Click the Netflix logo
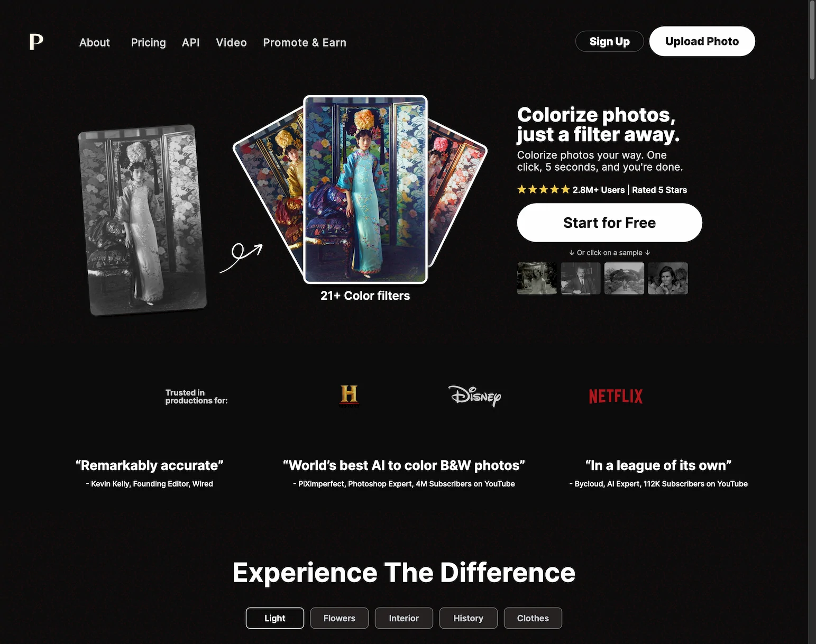816x644 pixels. point(616,396)
